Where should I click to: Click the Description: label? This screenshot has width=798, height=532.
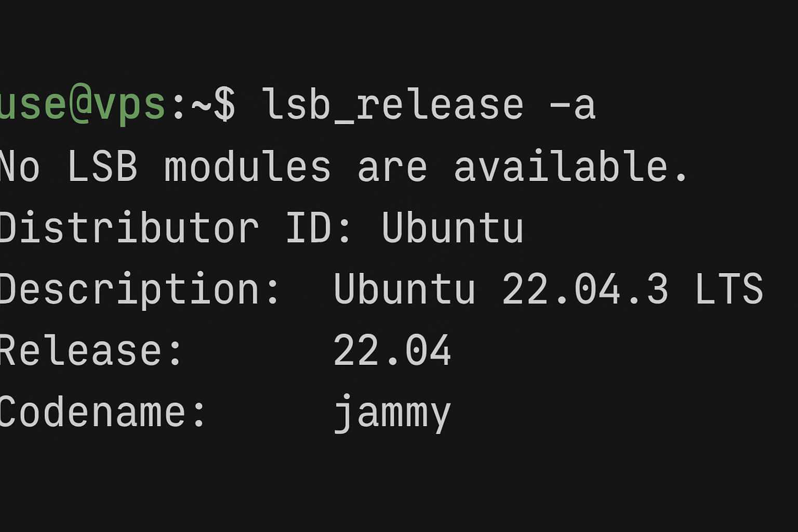(139, 289)
